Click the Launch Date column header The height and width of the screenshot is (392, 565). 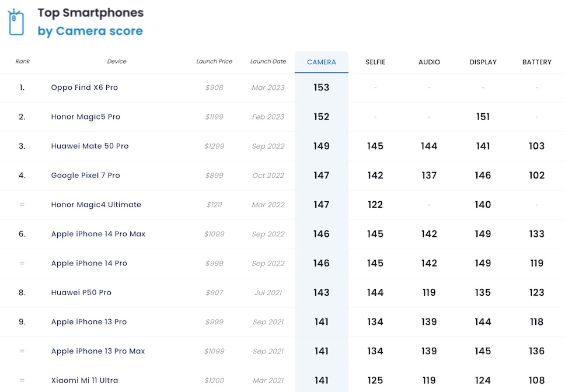268,61
